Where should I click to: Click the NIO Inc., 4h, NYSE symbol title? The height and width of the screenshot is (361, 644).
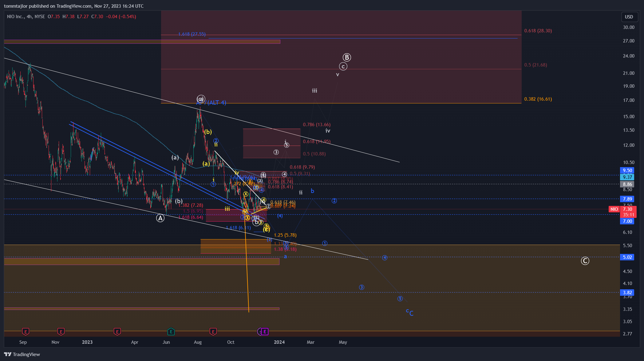click(x=26, y=17)
